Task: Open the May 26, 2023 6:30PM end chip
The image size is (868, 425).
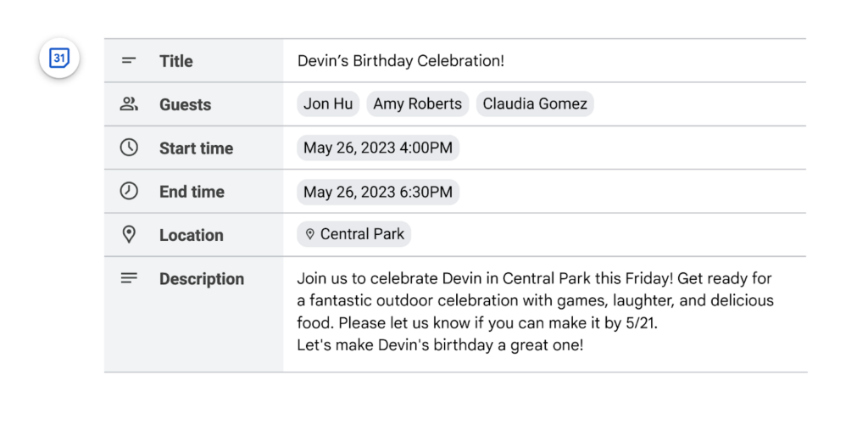Action: [378, 192]
